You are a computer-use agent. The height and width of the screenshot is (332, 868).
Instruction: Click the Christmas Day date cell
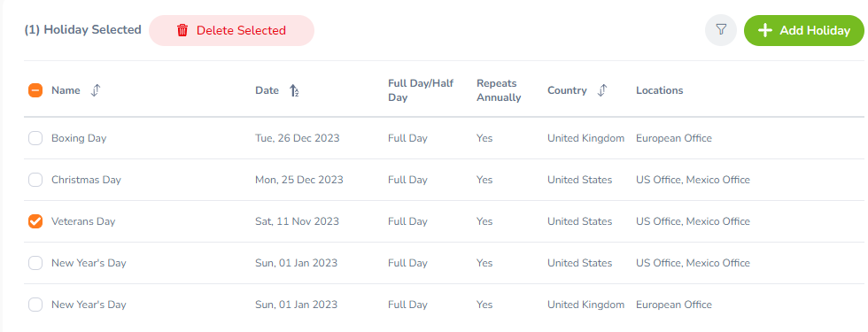(299, 180)
